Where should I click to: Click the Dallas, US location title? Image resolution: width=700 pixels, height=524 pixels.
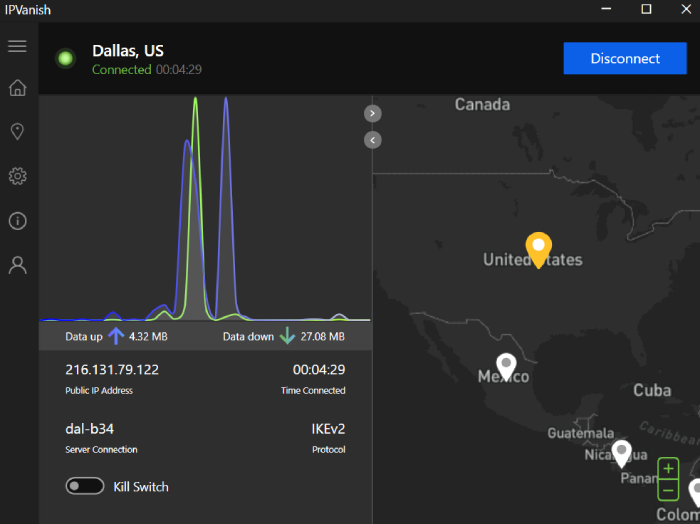128,51
